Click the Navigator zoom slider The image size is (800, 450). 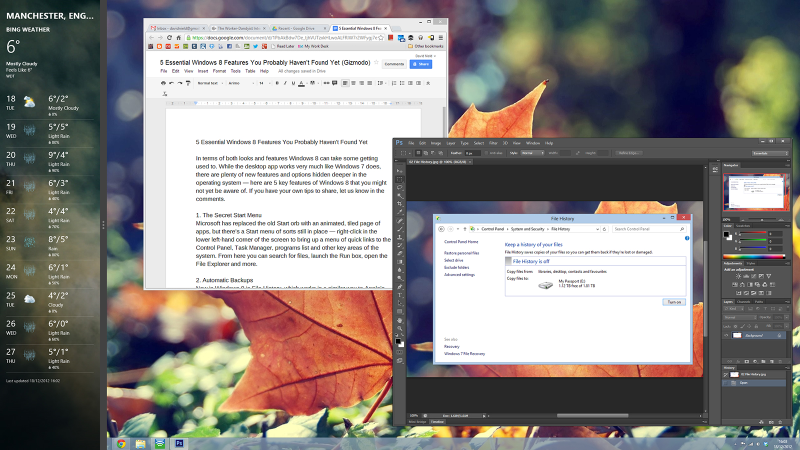point(761,219)
